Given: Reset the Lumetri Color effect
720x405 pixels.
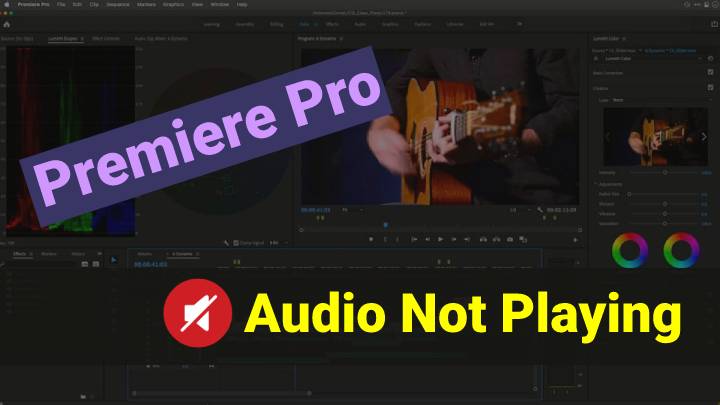Looking at the screenshot, I should [x=710, y=59].
